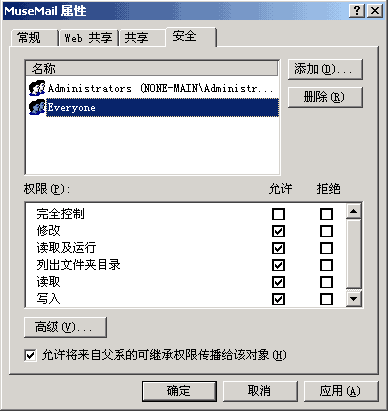Close the MuseMail properties dialog
Viewport: 388px width, 413px height.
click(375, 11)
